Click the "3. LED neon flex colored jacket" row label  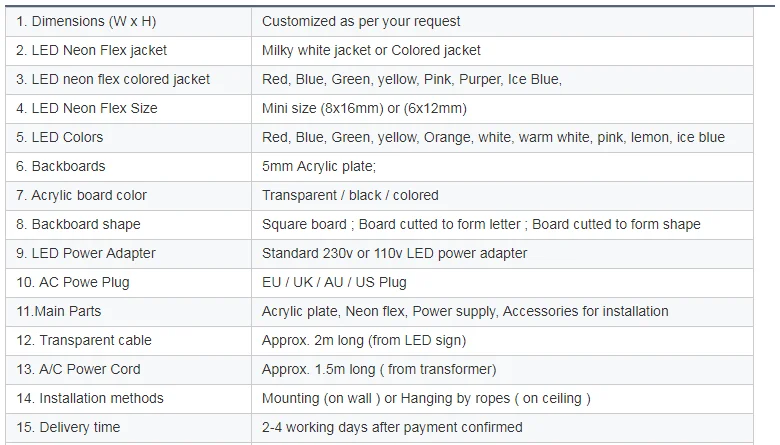tap(113, 79)
